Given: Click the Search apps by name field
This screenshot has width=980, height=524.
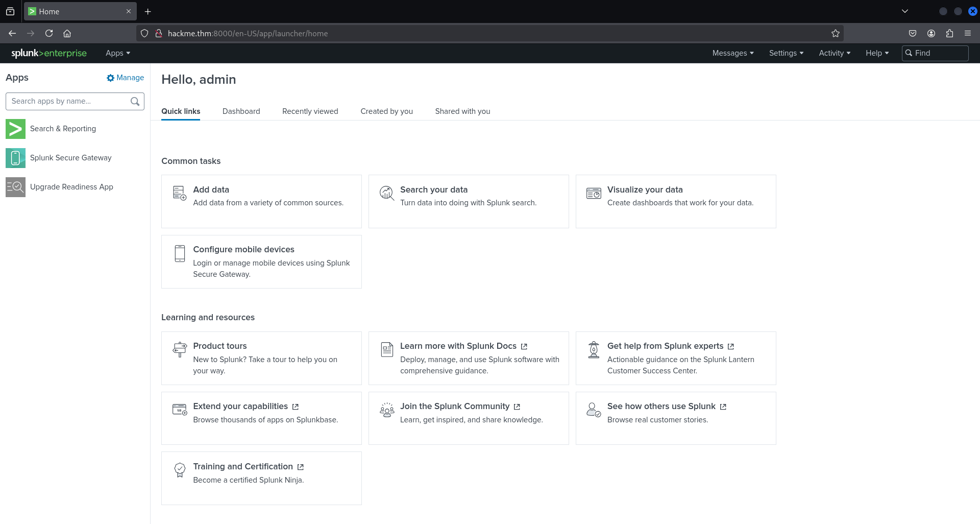Looking at the screenshot, I should pos(69,101).
